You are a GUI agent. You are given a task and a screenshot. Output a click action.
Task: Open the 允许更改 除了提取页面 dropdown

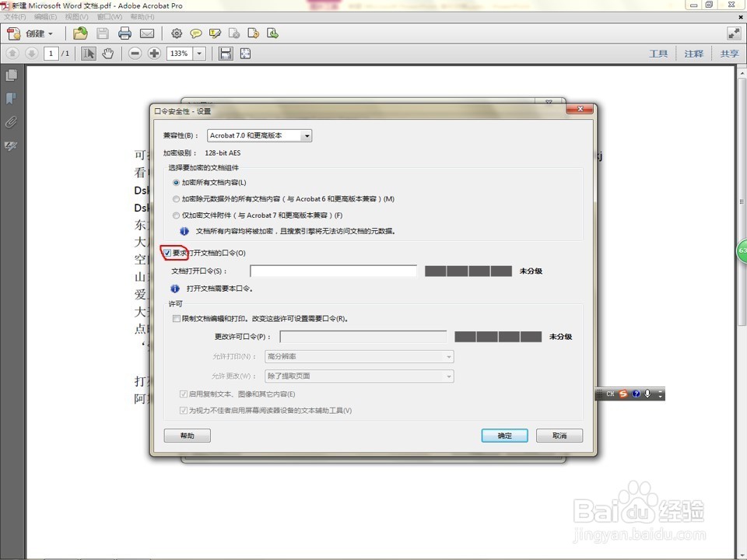point(359,376)
